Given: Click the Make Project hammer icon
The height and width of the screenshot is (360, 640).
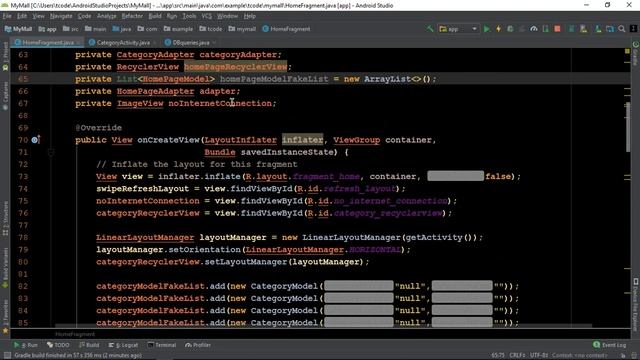Looking at the screenshot, I should pos(430,29).
